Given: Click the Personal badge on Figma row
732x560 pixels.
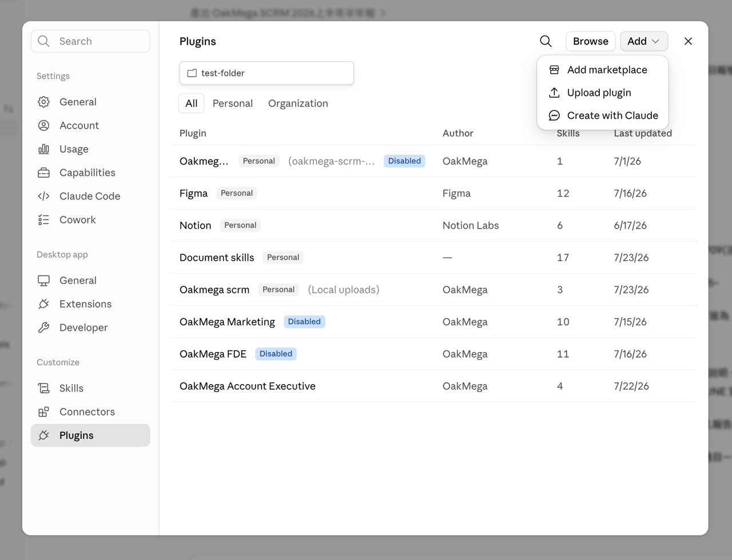Looking at the screenshot, I should point(237,193).
